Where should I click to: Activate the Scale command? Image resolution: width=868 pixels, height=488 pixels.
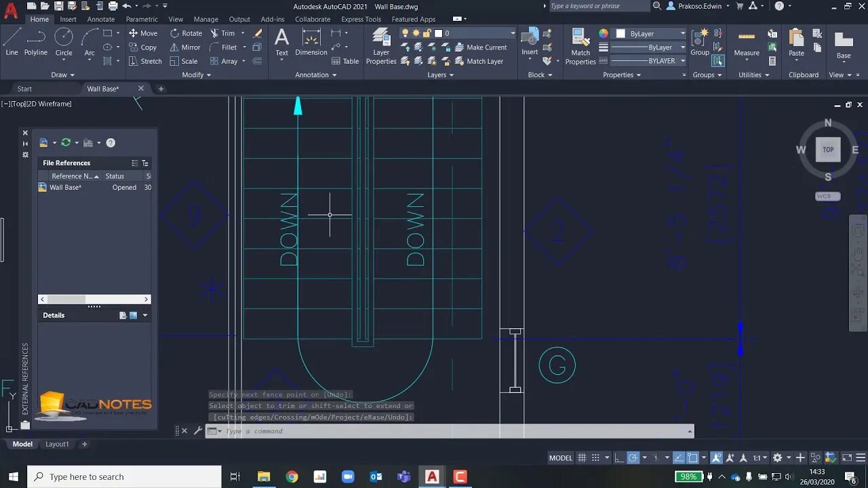tap(184, 61)
